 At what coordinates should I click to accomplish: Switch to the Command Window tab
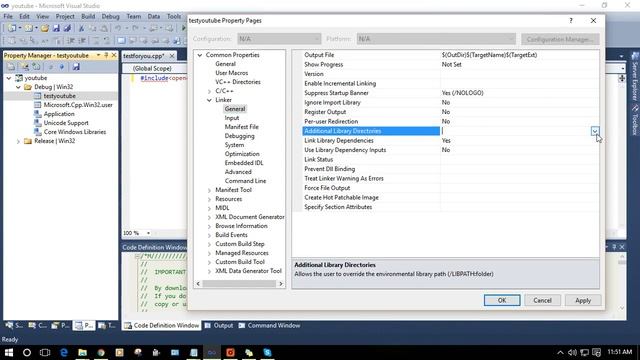(x=269, y=325)
